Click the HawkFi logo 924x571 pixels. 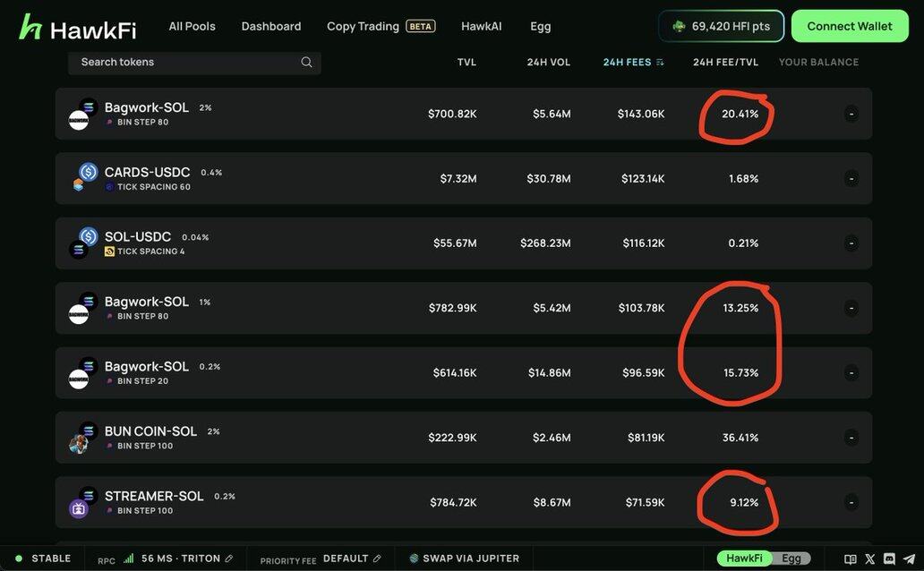click(77, 27)
